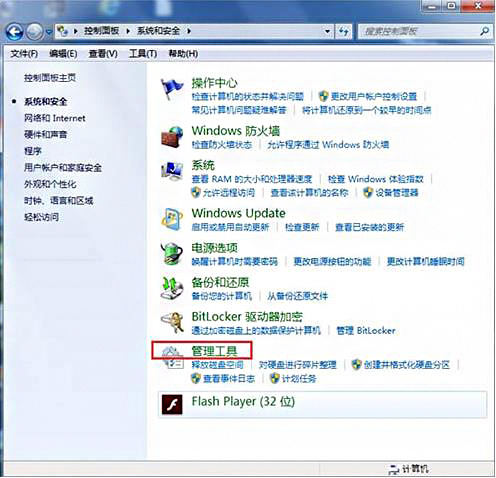Open the 操作中心 heading
496x478 pixels.
(x=214, y=83)
